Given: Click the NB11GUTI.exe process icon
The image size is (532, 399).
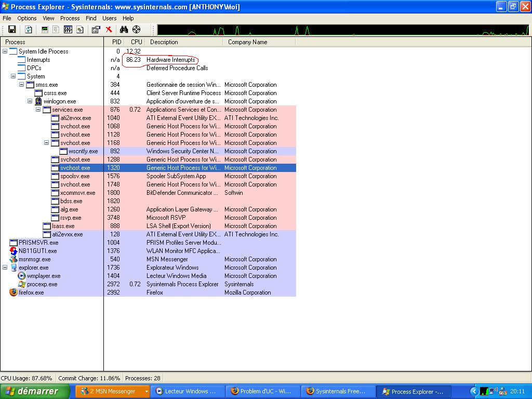Looking at the screenshot, I should 13,251.
